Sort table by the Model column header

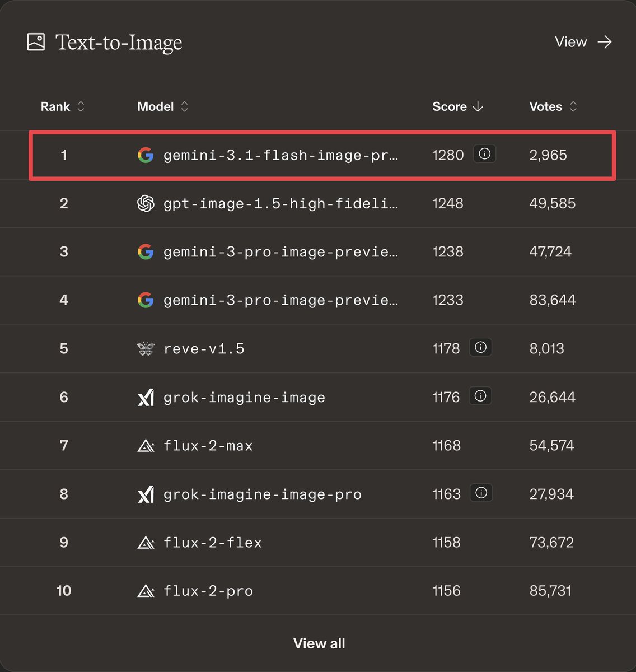162,106
